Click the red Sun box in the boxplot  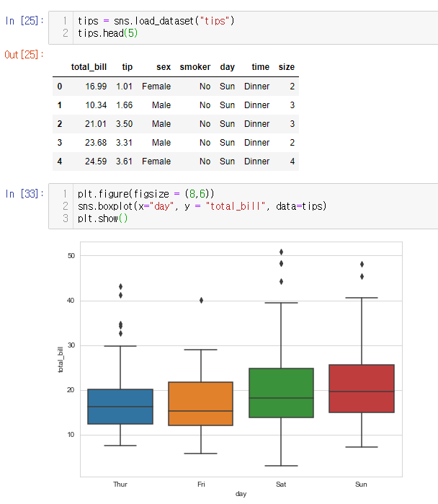click(361, 389)
